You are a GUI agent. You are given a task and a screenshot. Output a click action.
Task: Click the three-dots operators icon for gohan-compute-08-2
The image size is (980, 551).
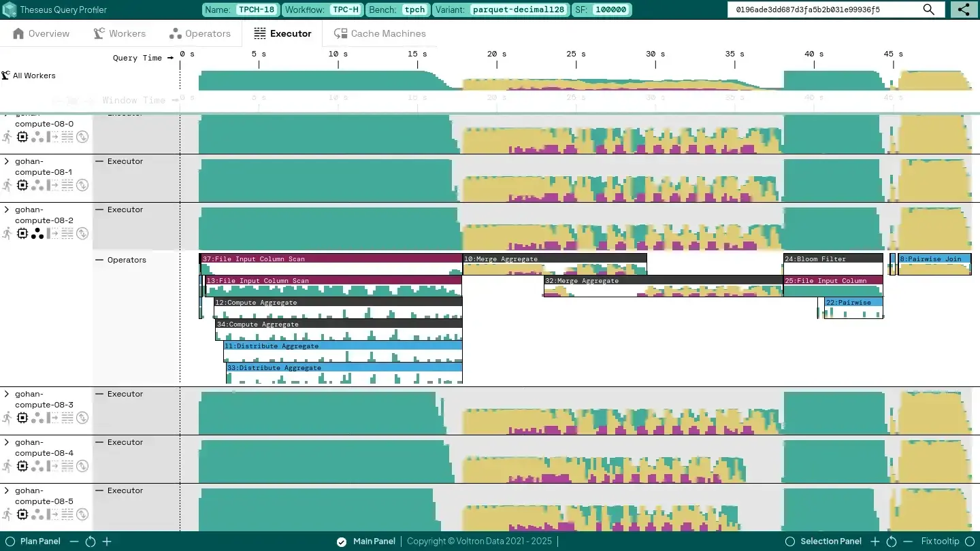[x=37, y=233]
